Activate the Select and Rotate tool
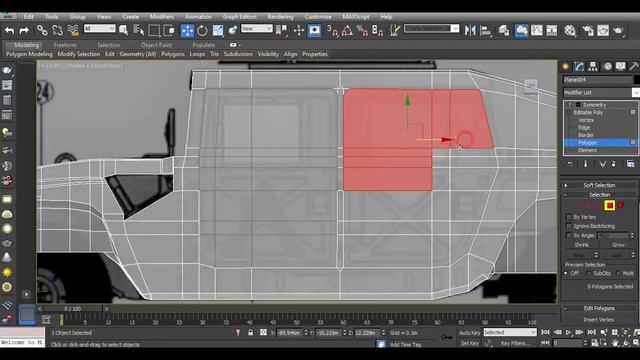The image size is (640, 360). coord(202,30)
